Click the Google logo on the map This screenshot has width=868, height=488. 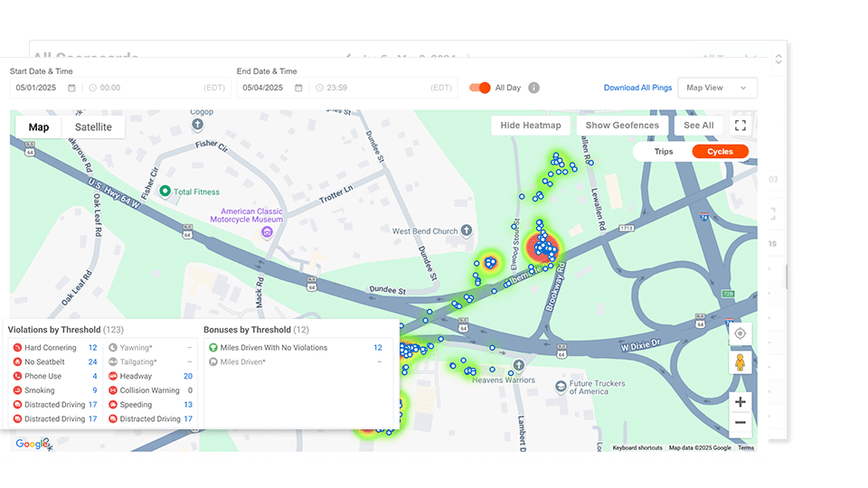click(x=32, y=444)
